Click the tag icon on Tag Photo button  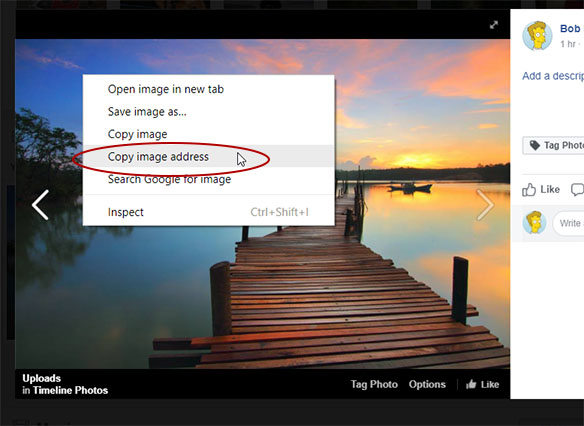point(535,145)
